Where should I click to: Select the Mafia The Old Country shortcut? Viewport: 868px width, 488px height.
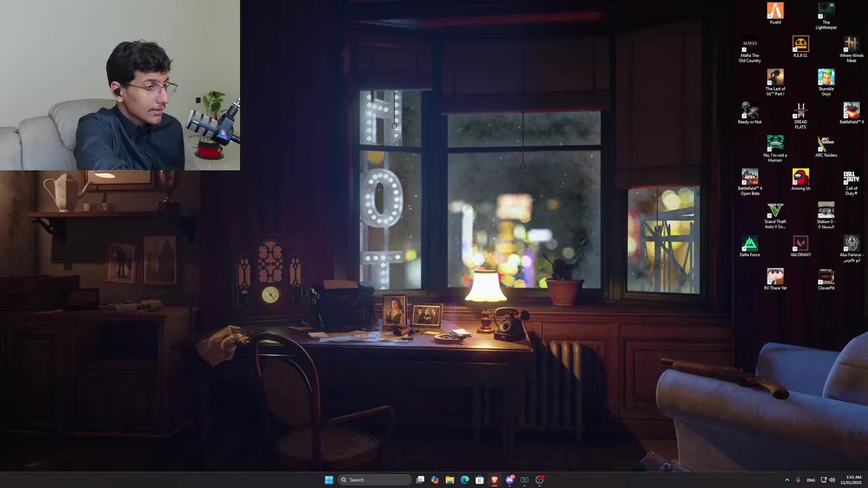point(749,50)
